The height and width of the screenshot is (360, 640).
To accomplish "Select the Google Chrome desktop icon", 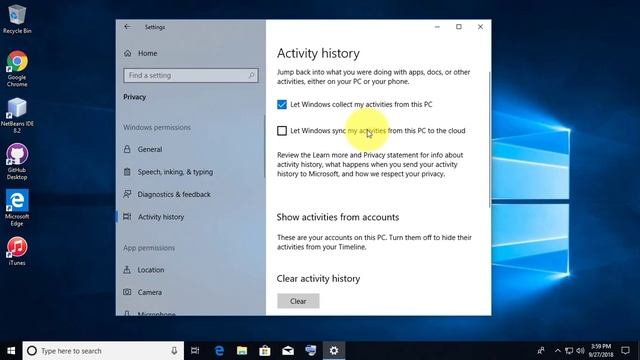I will (x=17, y=69).
